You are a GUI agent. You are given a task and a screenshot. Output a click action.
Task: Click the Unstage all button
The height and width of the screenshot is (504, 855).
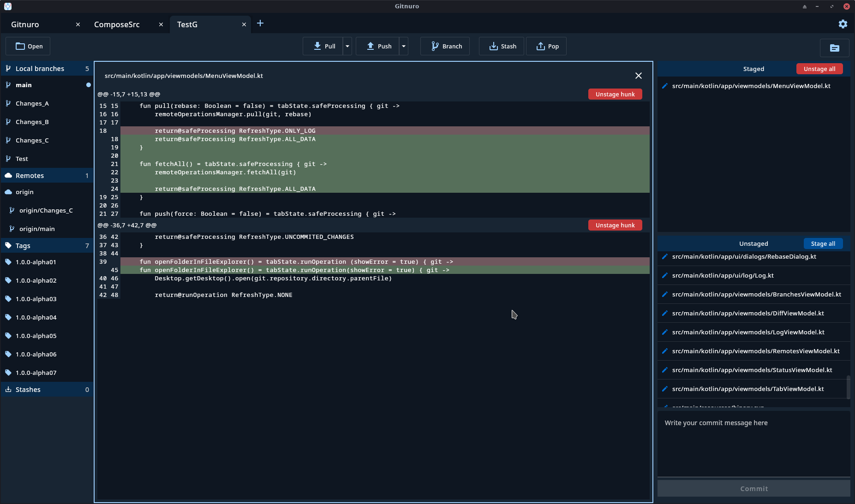(x=819, y=69)
